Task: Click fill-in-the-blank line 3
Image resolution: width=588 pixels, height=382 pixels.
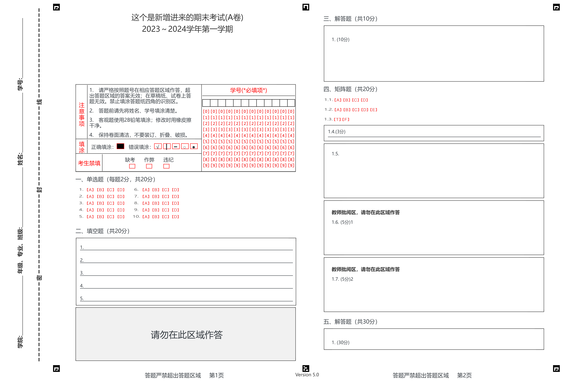Action: 186,273
